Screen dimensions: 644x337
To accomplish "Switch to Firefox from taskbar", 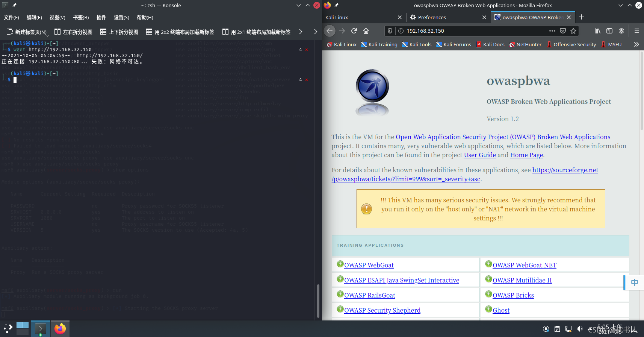I will pos(60,328).
